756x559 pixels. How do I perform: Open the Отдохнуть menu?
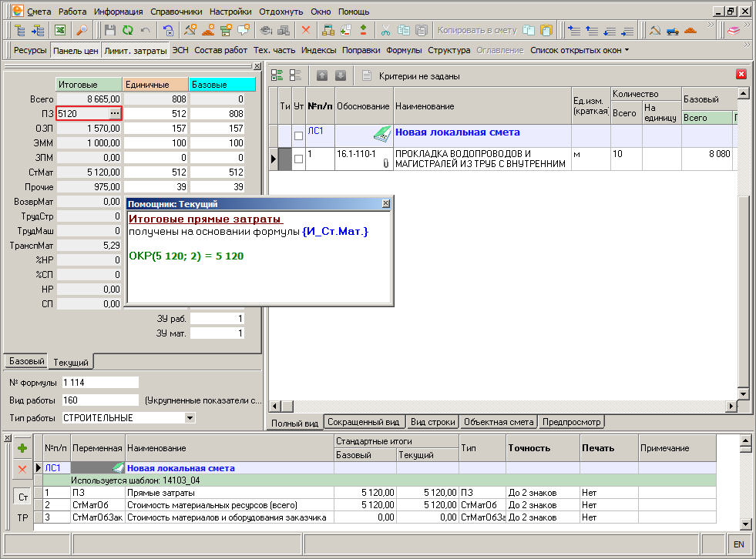(x=281, y=12)
